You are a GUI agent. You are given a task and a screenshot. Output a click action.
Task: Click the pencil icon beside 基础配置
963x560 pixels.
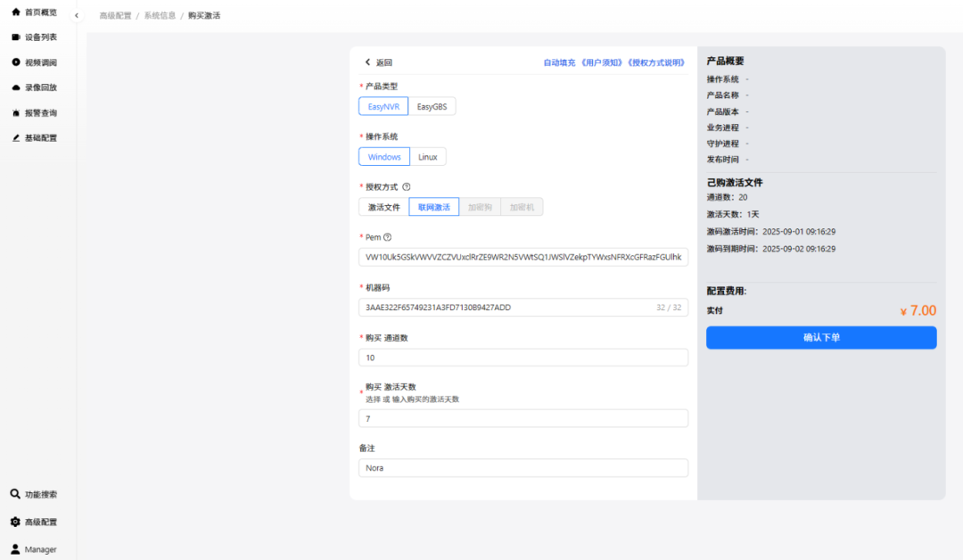pos(16,137)
